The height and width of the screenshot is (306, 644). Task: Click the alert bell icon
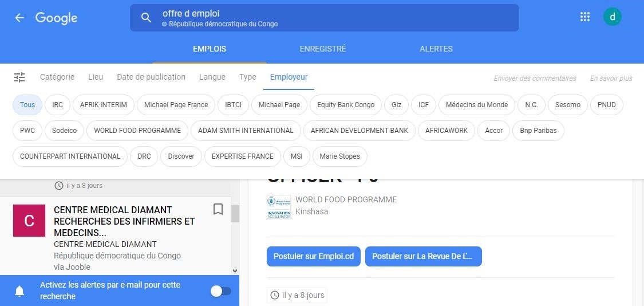[19, 291]
